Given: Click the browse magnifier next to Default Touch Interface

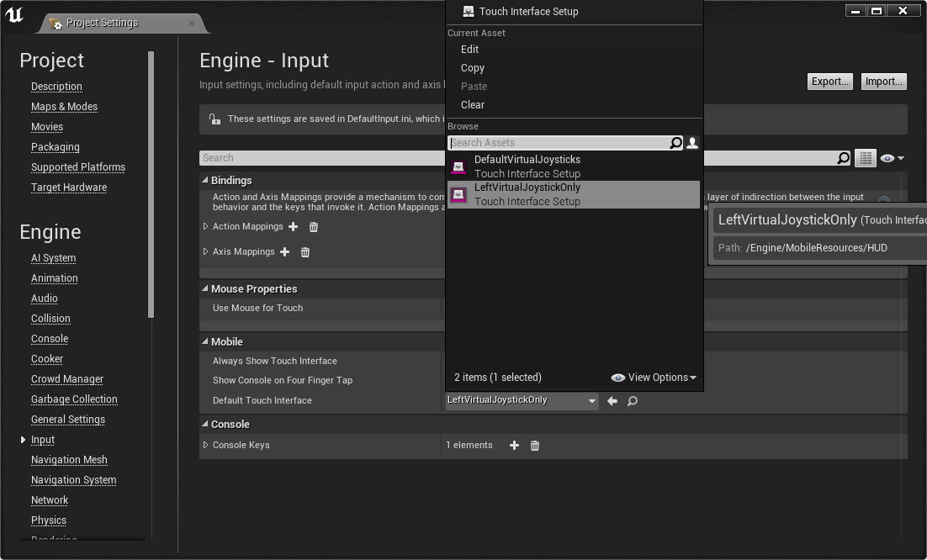Looking at the screenshot, I should [x=633, y=401].
